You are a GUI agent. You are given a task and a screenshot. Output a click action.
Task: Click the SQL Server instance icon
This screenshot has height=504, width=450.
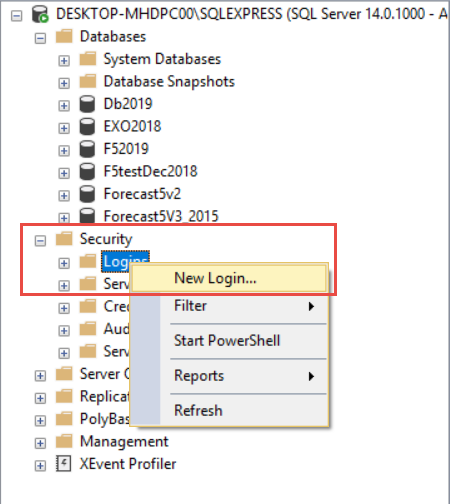pos(40,14)
